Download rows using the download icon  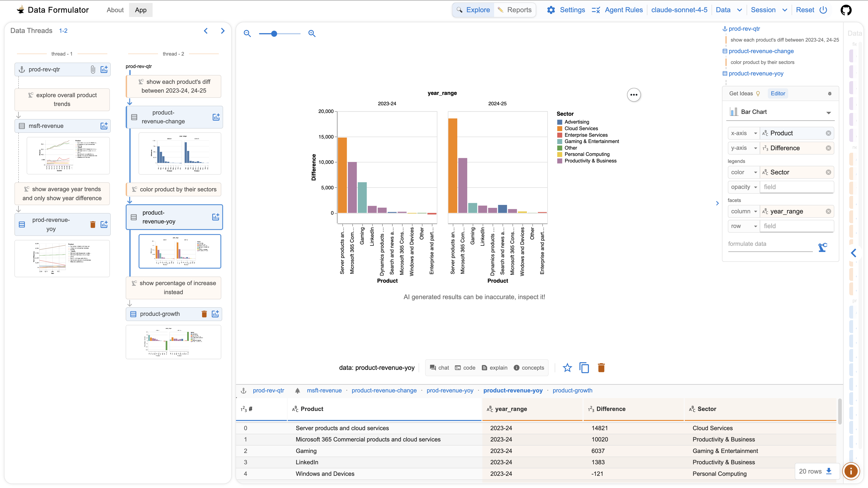click(x=829, y=471)
